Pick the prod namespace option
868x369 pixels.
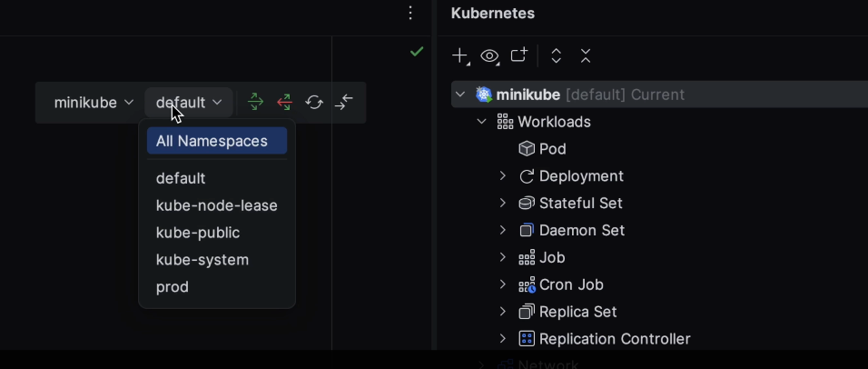click(x=173, y=287)
